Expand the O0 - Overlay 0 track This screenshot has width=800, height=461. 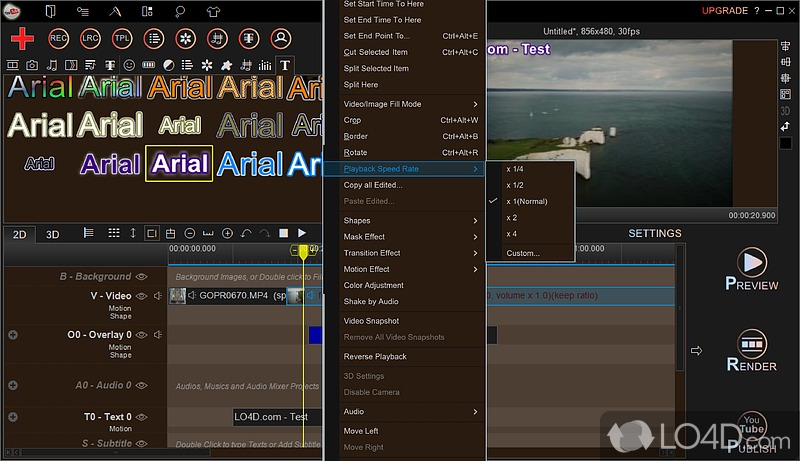pos(13,335)
